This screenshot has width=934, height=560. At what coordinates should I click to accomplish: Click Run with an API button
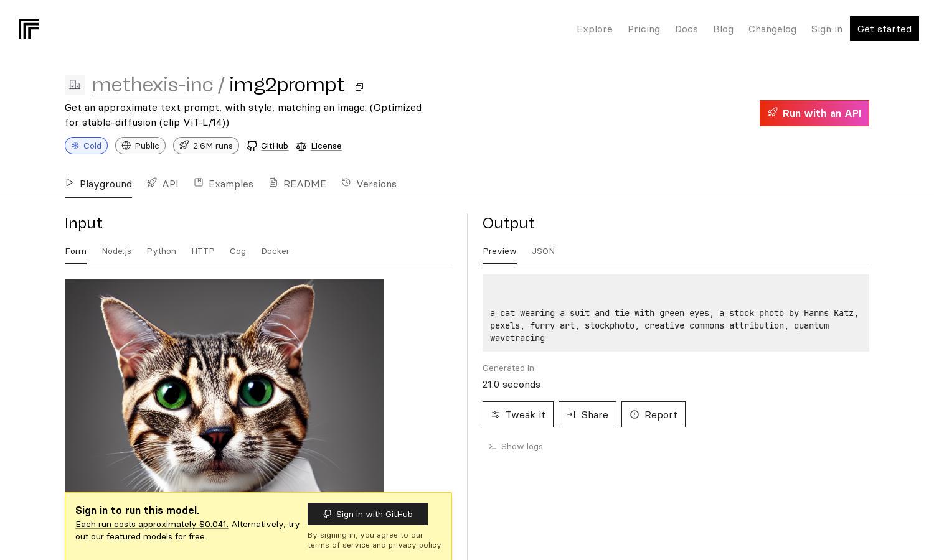pos(814,113)
